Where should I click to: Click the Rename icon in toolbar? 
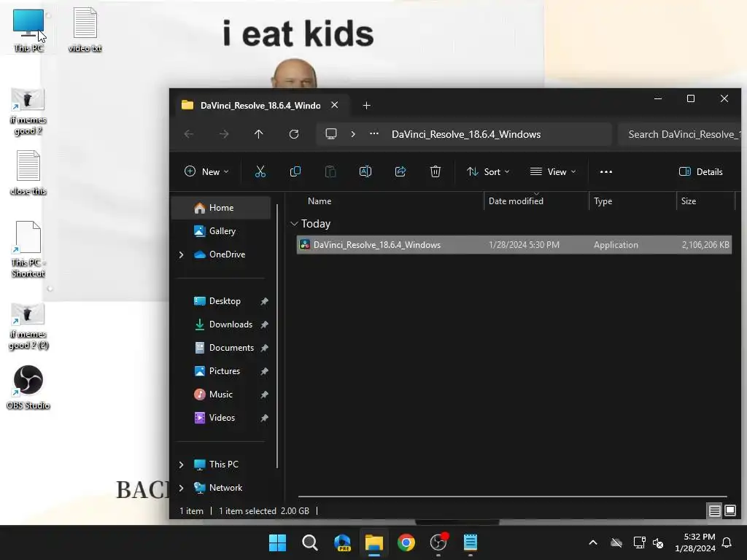pyautogui.click(x=365, y=171)
